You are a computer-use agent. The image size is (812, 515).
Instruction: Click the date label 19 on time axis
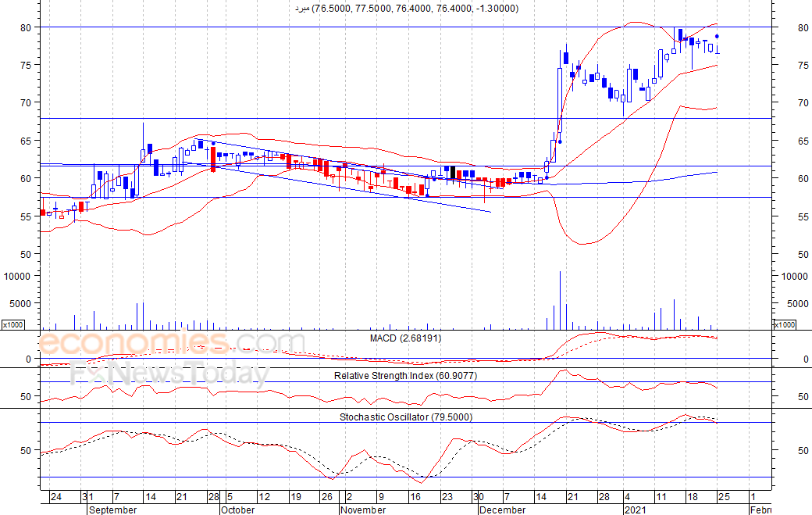tap(296, 497)
